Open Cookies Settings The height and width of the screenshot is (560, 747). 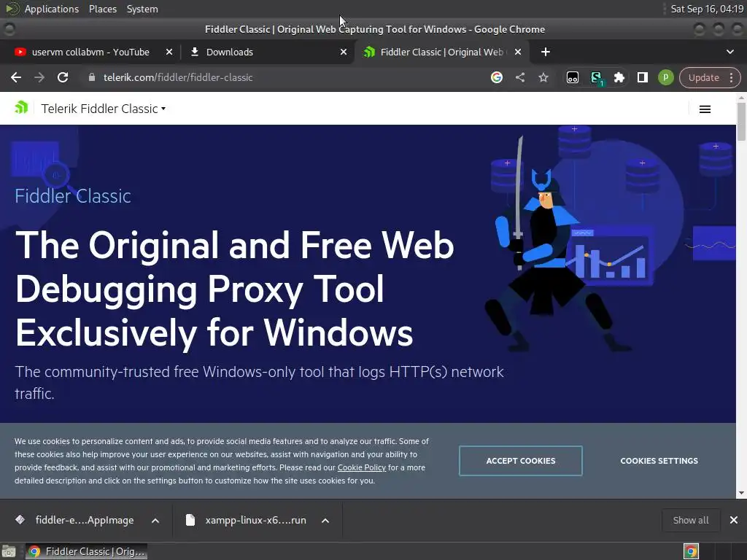[659, 461]
